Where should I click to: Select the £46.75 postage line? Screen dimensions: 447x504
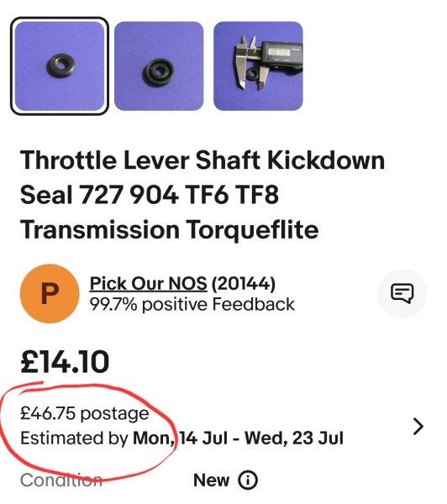(x=85, y=413)
